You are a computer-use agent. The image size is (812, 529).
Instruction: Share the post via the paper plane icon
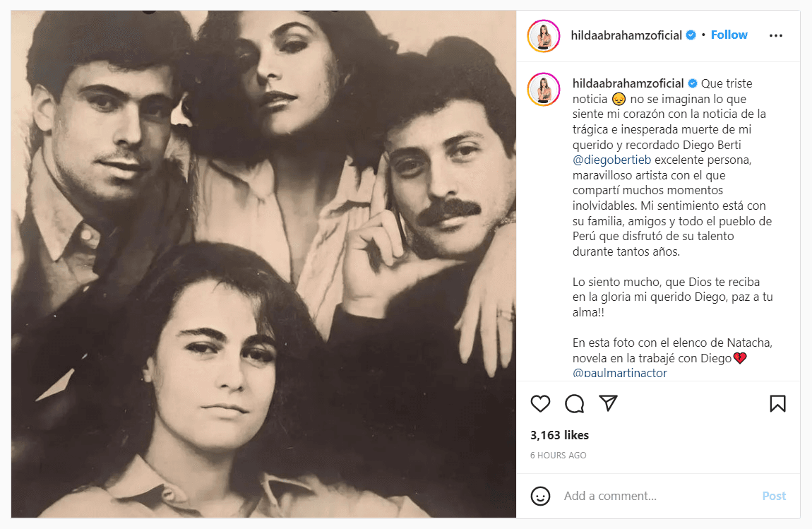point(608,403)
